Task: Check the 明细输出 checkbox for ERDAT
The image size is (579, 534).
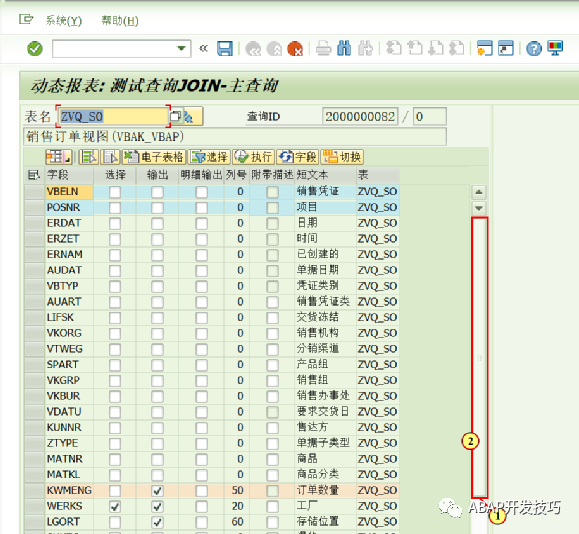Action: pyautogui.click(x=202, y=223)
